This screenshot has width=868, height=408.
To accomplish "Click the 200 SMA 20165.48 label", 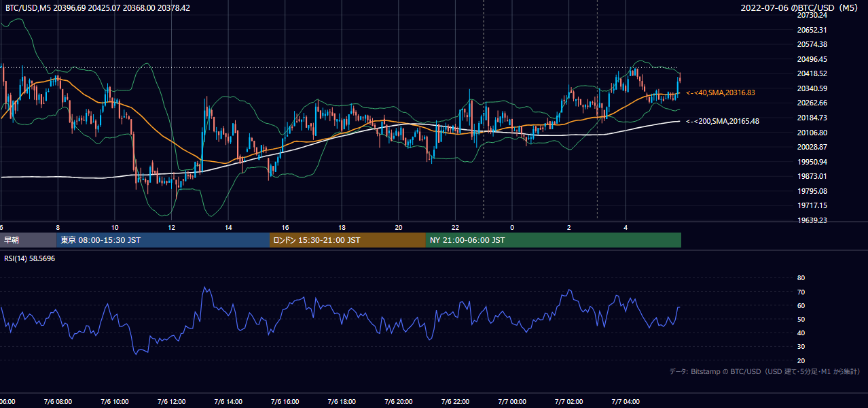I will point(723,121).
